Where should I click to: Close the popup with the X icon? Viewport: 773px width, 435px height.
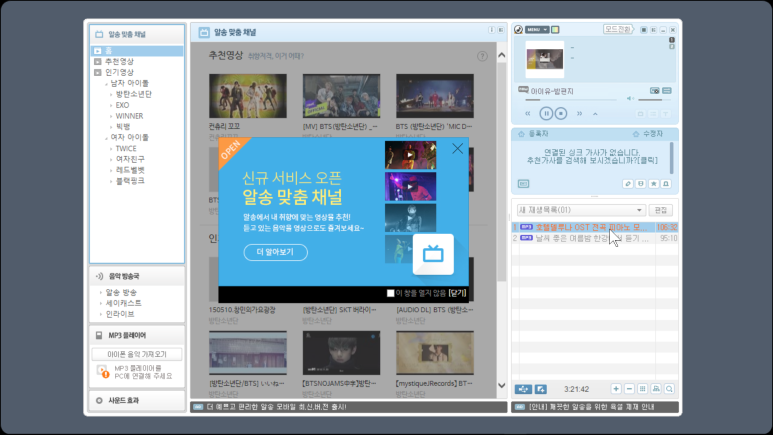pos(457,148)
